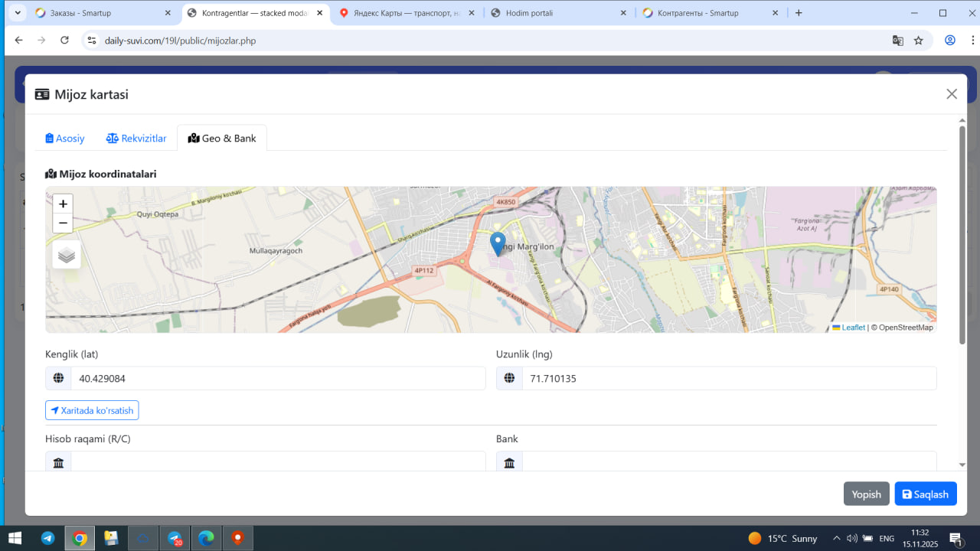The width and height of the screenshot is (980, 551).
Task: Click the globe icon beside Uzunlik field
Action: [x=510, y=378]
